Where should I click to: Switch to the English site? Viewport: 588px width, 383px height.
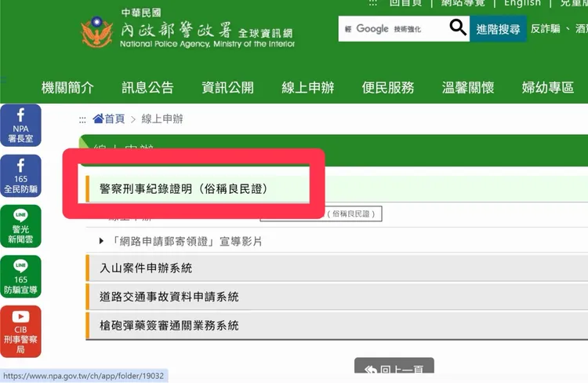(x=522, y=3)
